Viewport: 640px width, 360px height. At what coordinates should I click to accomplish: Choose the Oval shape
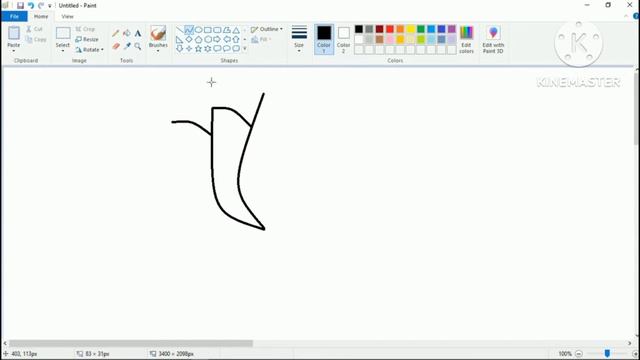coord(198,30)
